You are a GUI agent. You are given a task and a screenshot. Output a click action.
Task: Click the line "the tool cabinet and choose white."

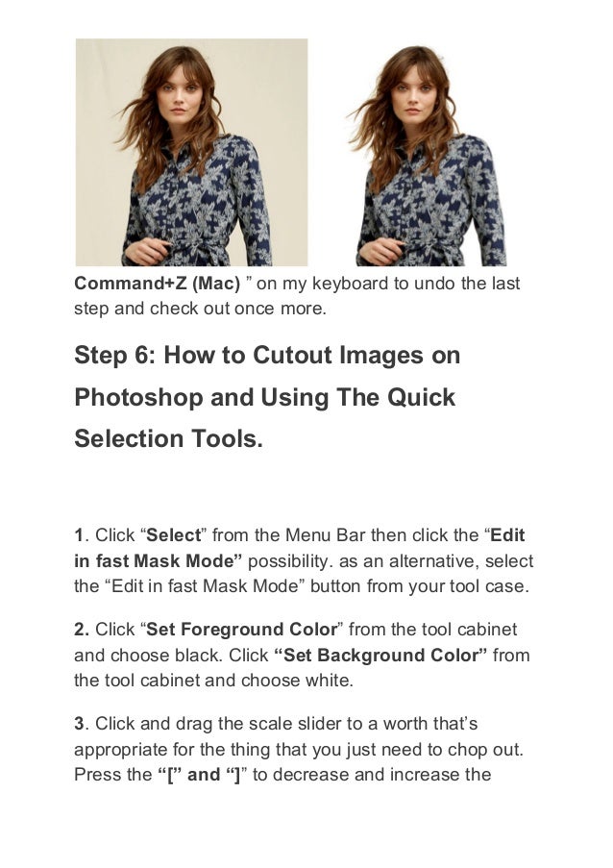point(213,680)
